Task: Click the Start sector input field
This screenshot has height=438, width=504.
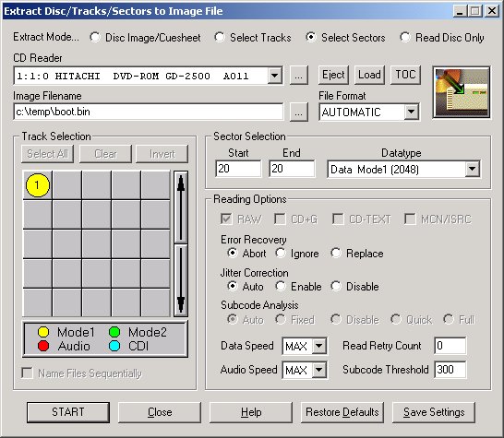Action: 238,169
